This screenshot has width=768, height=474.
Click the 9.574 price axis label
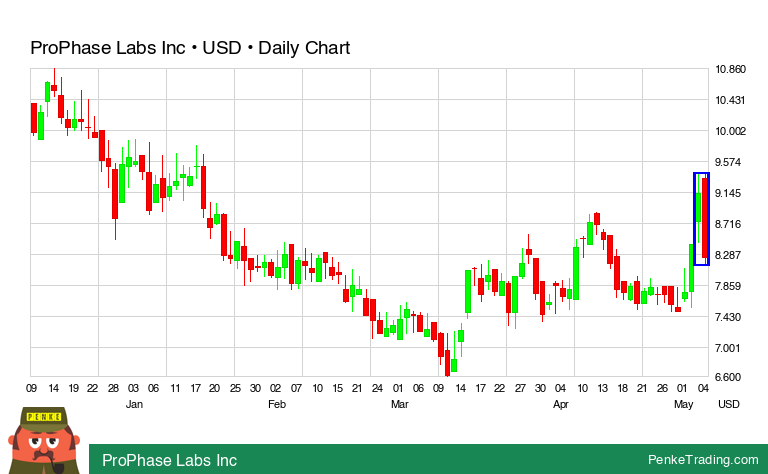728,162
